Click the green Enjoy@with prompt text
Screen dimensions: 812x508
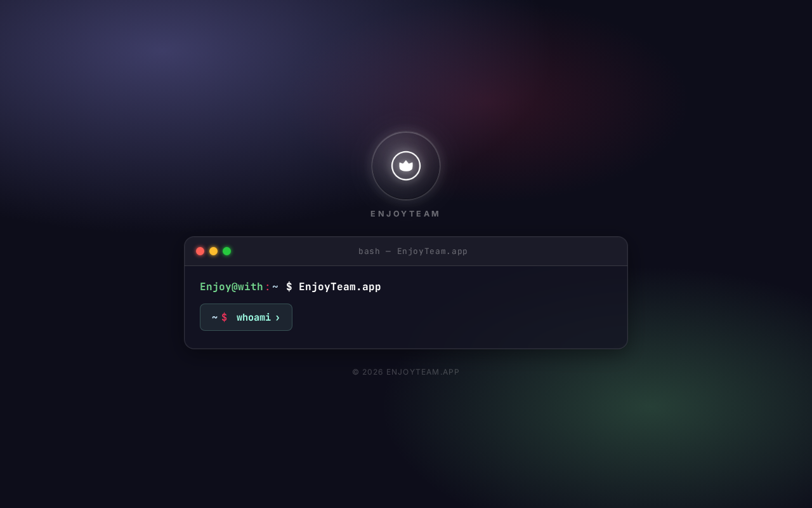[x=232, y=287]
